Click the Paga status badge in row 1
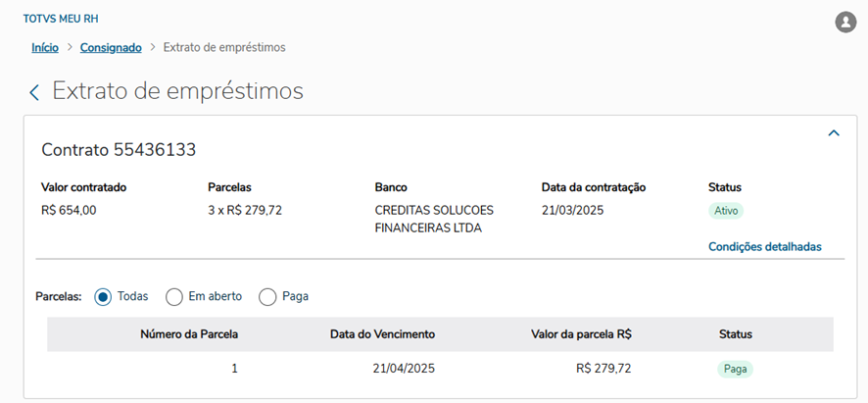This screenshot has height=403, width=868. click(x=734, y=370)
